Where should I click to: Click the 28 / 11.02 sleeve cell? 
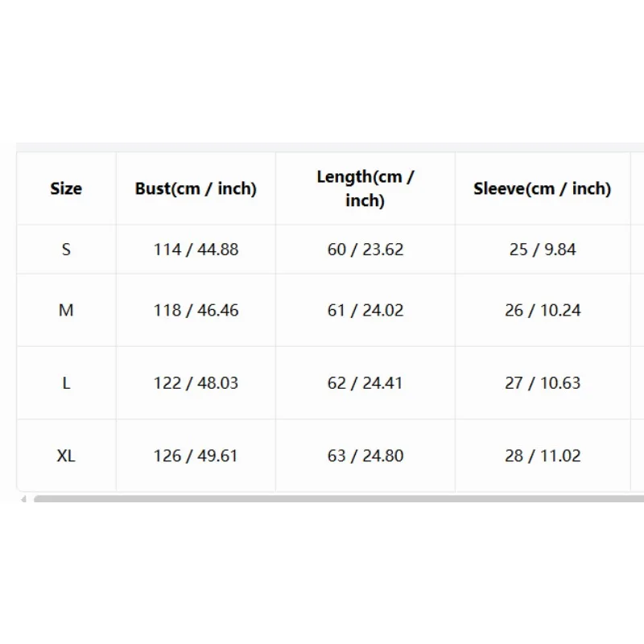pyautogui.click(x=543, y=456)
